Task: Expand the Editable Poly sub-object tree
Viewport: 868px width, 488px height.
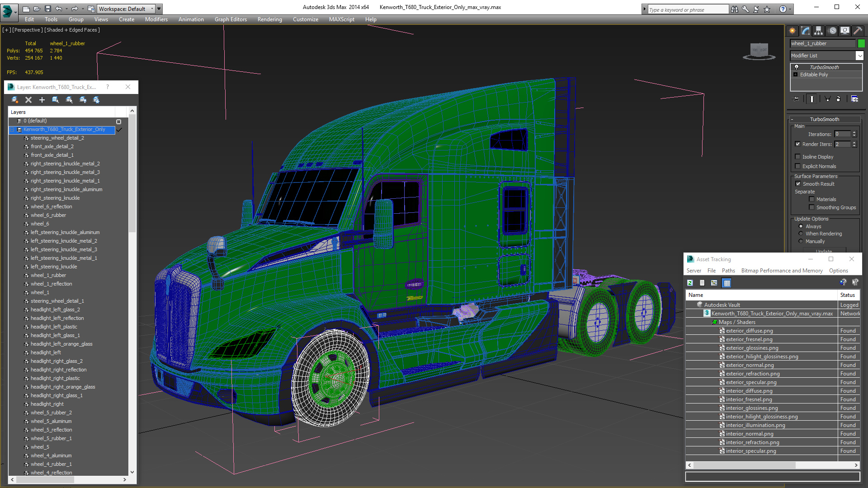Action: pyautogui.click(x=796, y=75)
